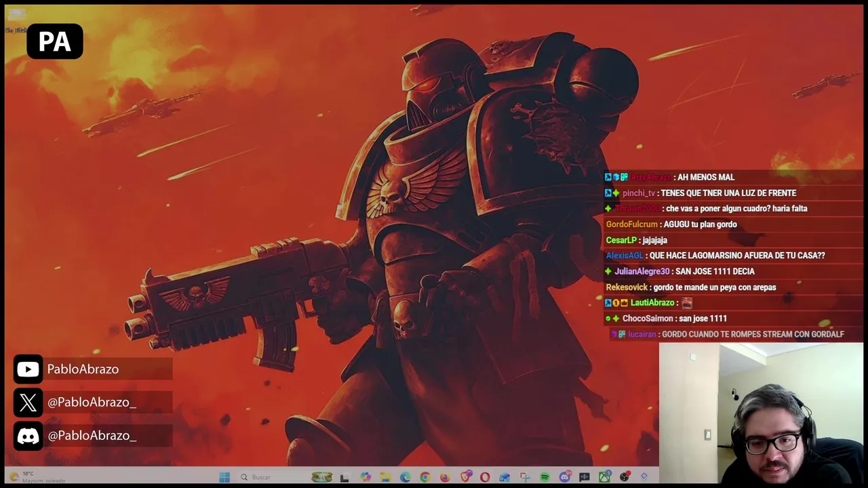Open the Windows Start menu
The width and height of the screenshot is (868, 488).
224,477
